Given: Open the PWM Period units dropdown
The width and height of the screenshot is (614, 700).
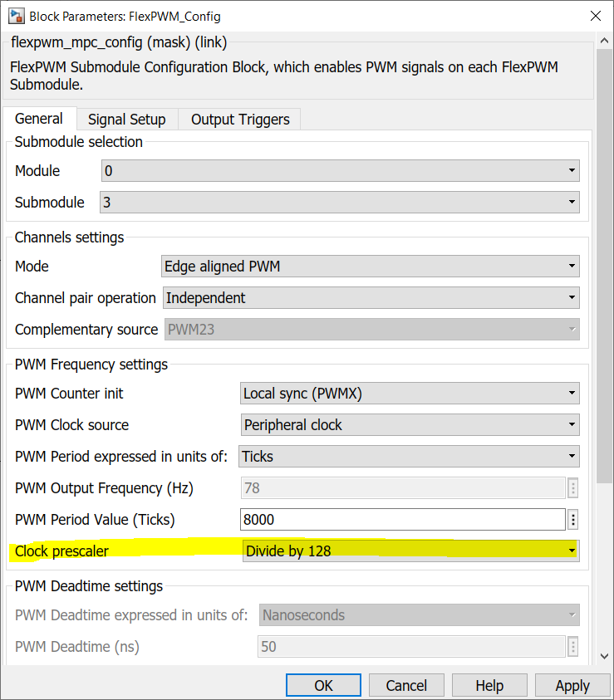Looking at the screenshot, I should (x=409, y=456).
